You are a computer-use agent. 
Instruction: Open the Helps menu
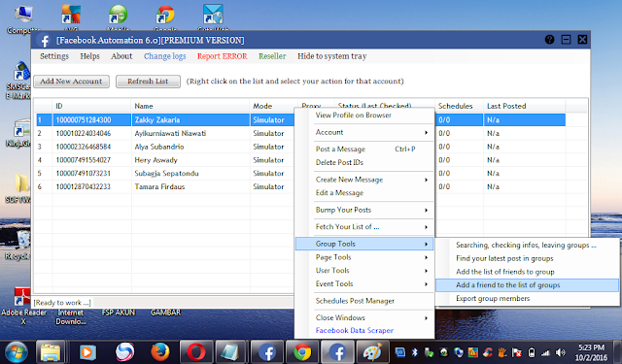(90, 56)
